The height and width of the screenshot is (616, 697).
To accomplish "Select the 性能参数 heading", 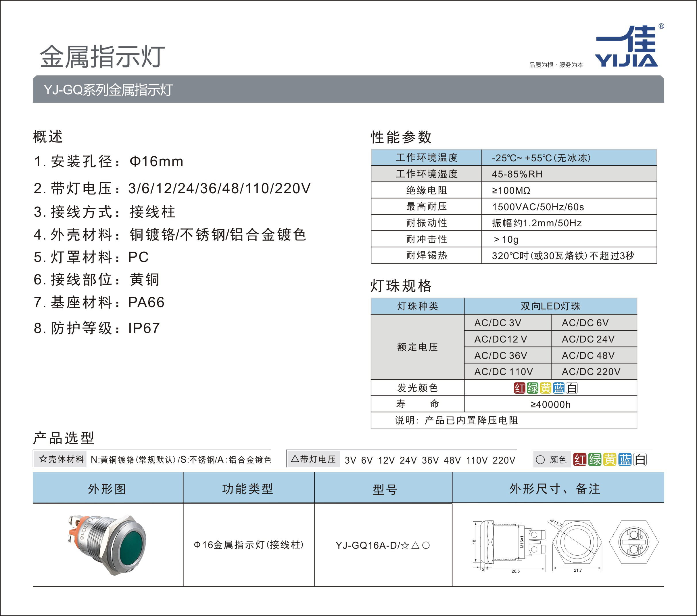I will (401, 137).
